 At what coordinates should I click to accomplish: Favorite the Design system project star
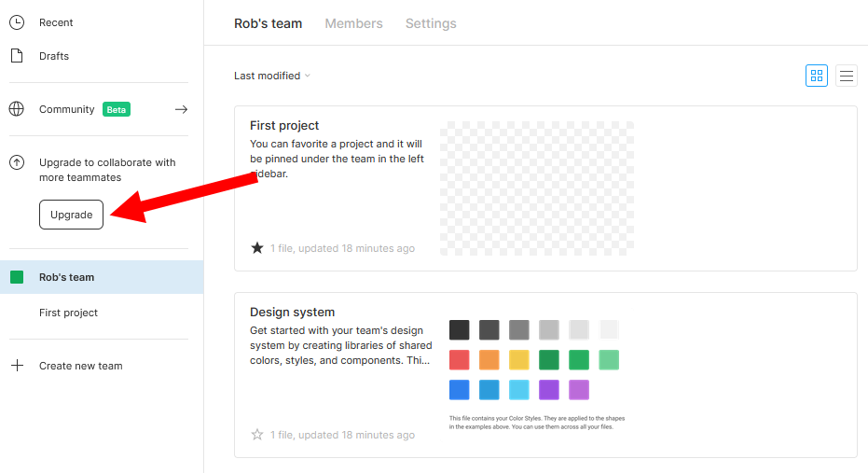(257, 435)
